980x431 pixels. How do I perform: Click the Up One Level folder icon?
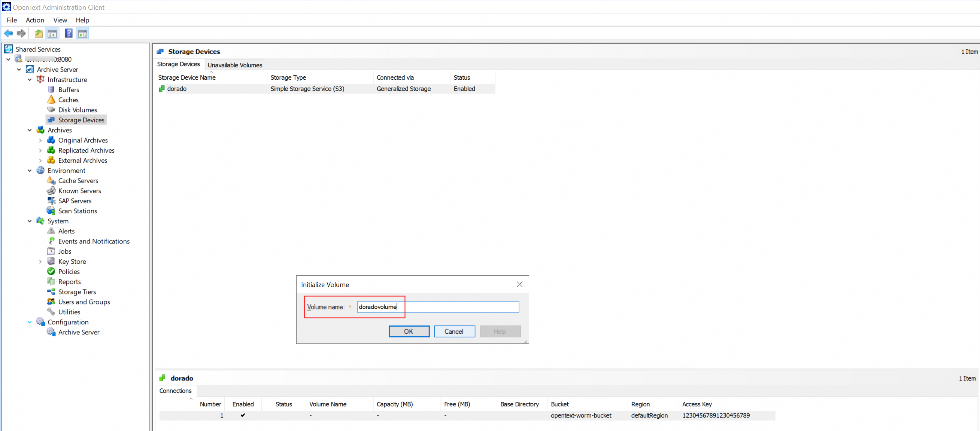(39, 33)
